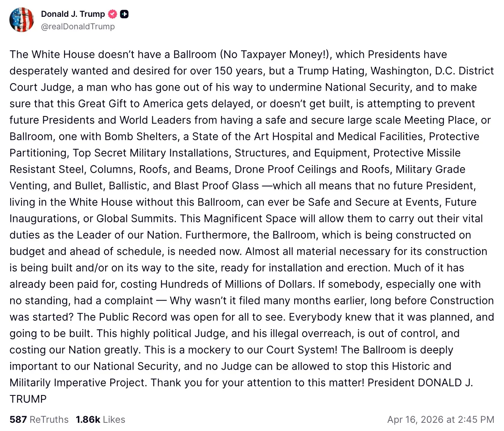The width and height of the screenshot is (504, 431).
Task: Click the black plus badge beside the name
Action: click(124, 14)
